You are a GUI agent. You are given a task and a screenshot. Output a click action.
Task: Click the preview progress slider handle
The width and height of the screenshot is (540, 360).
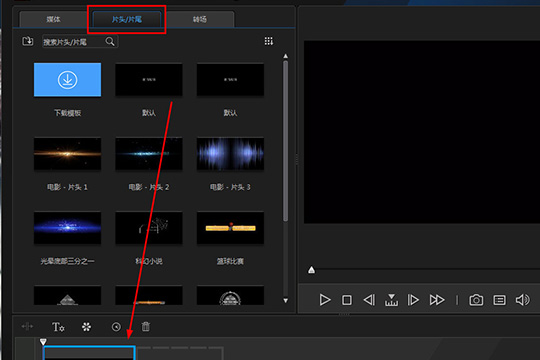tap(311, 270)
